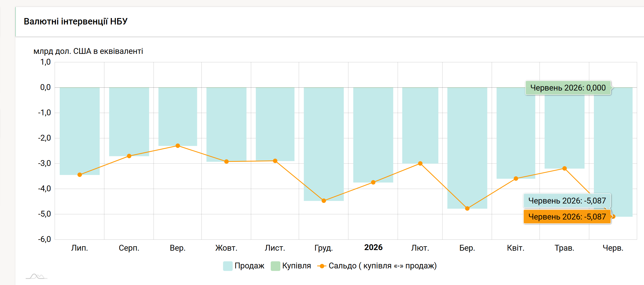Click the Продаж legend label
This screenshot has width=644, height=285.
[x=249, y=266]
